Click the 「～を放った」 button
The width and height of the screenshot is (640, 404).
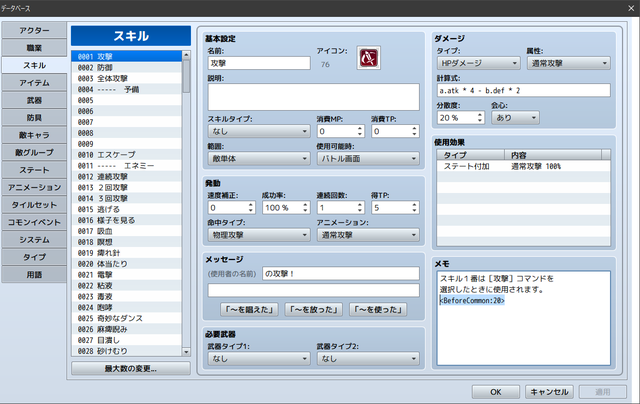(313, 310)
